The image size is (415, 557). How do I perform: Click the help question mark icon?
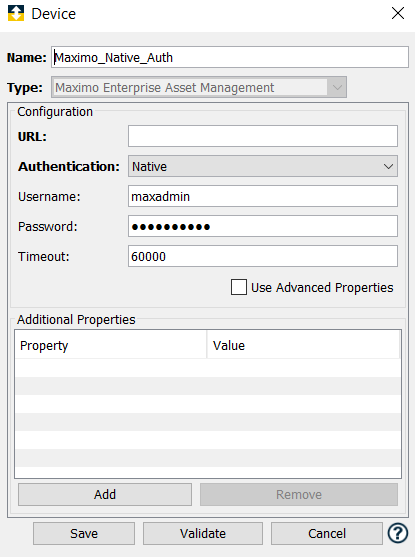coord(398,533)
